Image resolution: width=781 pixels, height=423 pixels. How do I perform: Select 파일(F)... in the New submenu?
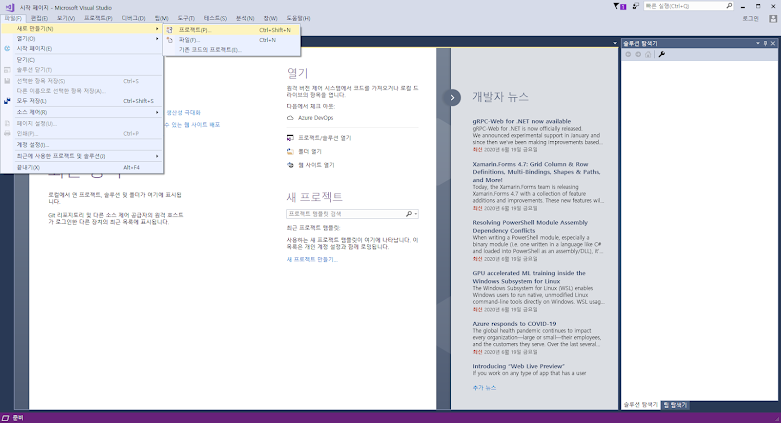[x=232, y=40]
